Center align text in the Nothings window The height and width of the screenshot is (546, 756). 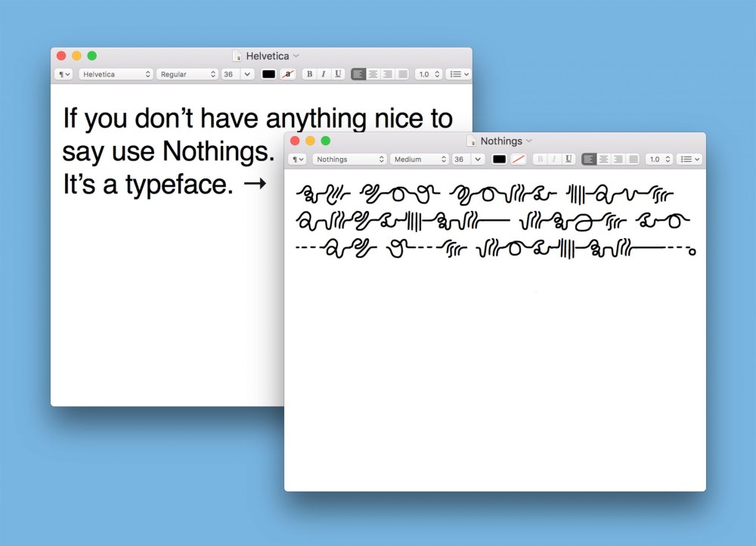coord(604,160)
